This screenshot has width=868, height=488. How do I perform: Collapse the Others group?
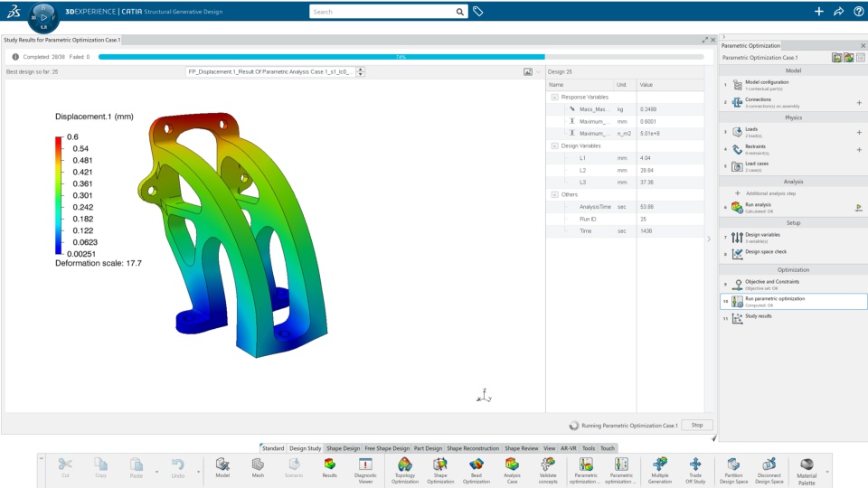click(554, 195)
